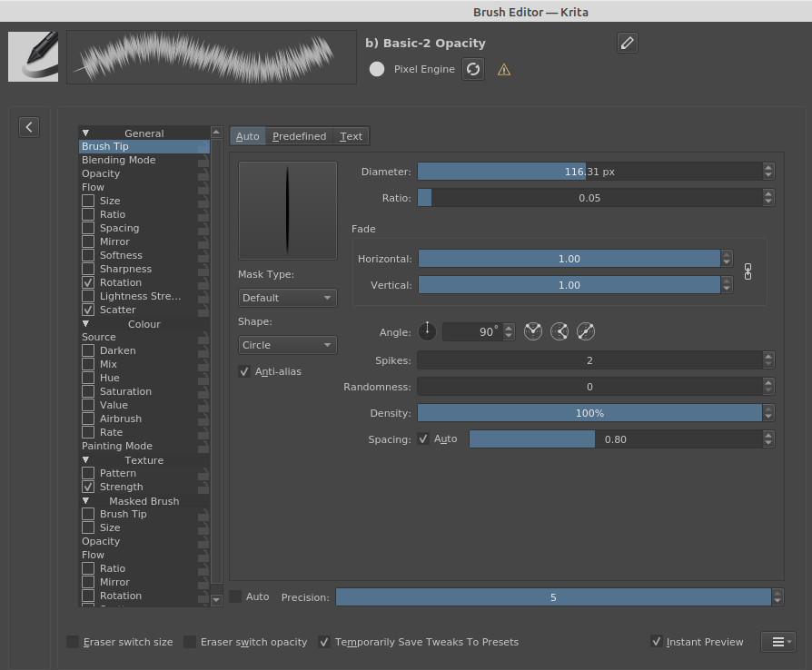
Task: Open the hamburger options menu dropdown
Action: click(778, 642)
